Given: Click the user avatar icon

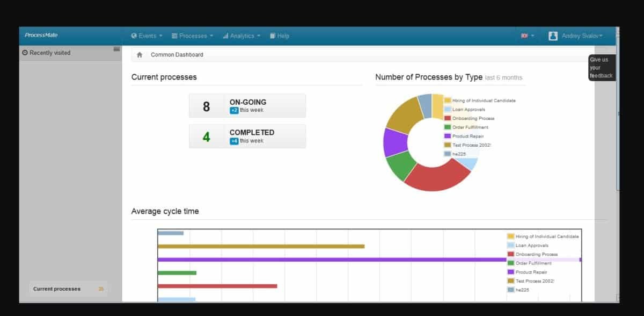Looking at the screenshot, I should tap(553, 36).
